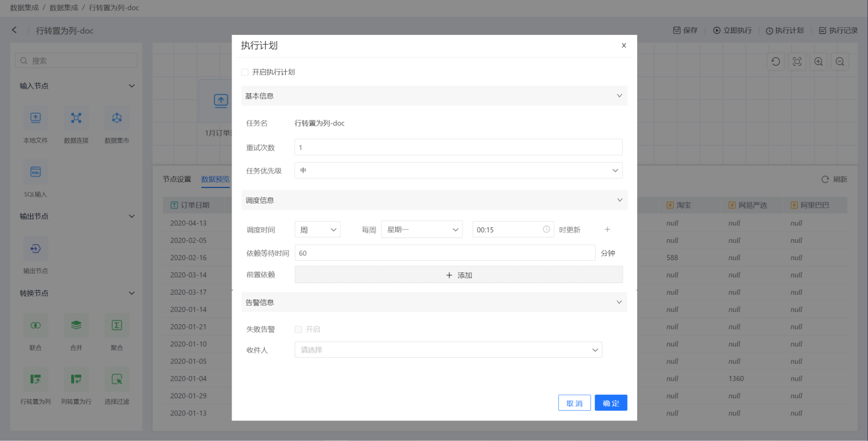This screenshot has width=868, height=441.
Task: Open the 任务优先级 dropdown
Action: point(458,170)
